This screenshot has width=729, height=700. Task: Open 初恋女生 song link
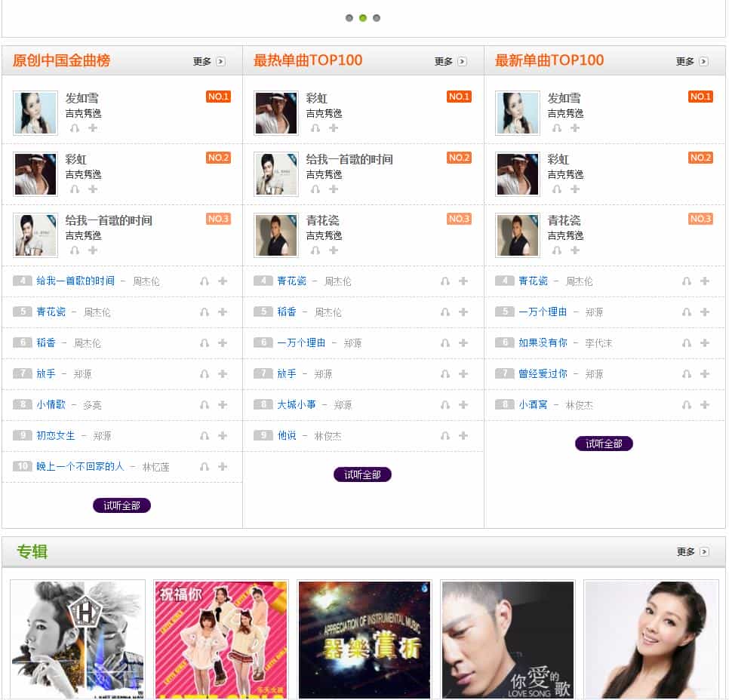(56, 435)
